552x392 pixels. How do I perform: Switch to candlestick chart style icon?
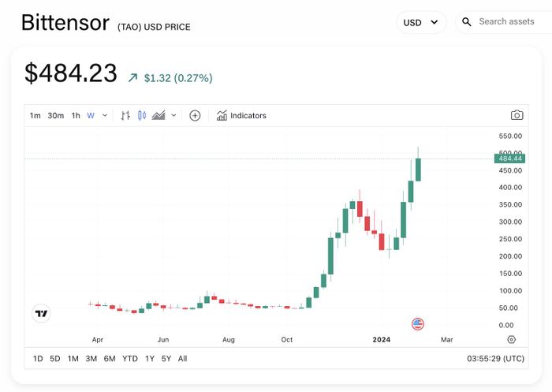(142, 115)
